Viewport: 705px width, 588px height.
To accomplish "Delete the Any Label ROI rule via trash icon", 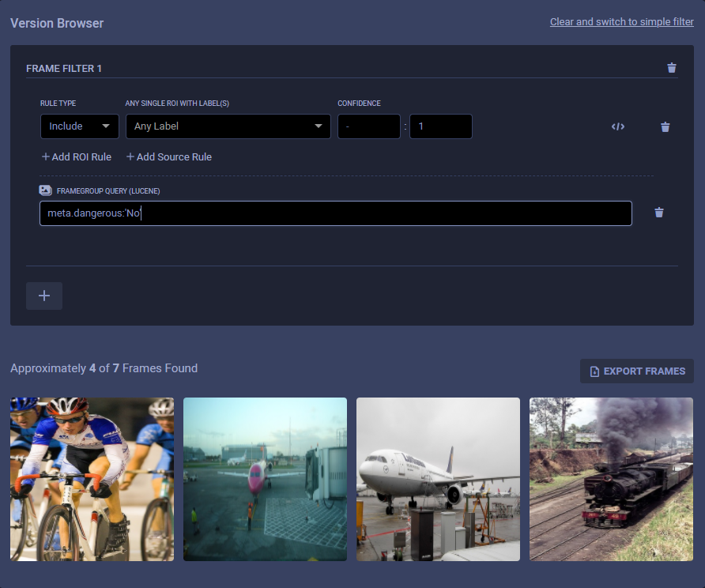I will coord(665,126).
